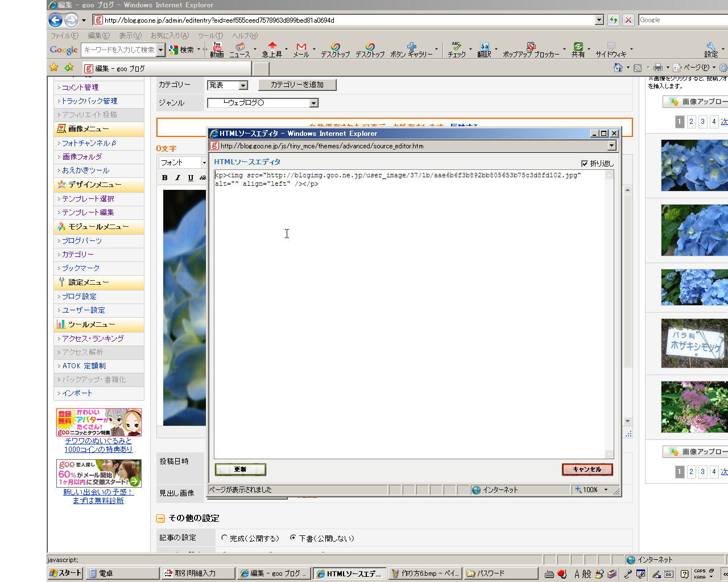Click the refresh page icon
Image resolution: width=728 pixels, height=582 pixels.
613,20
